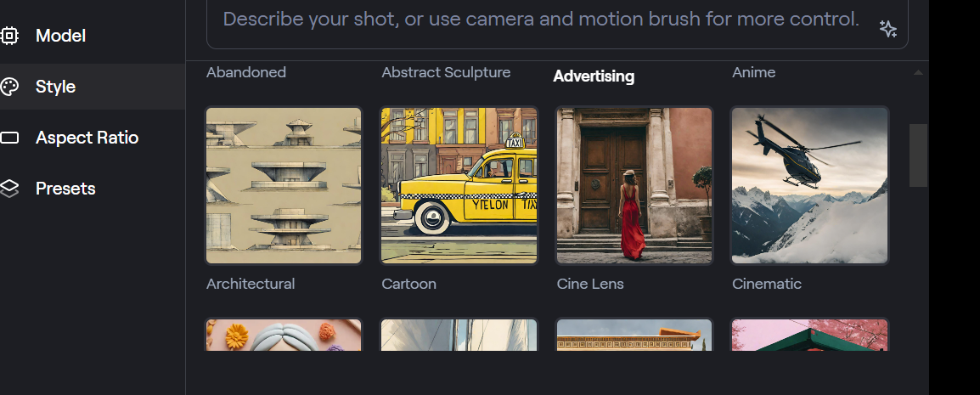This screenshot has width=980, height=395.
Task: Open the Style sidebar section
Action: click(93, 87)
